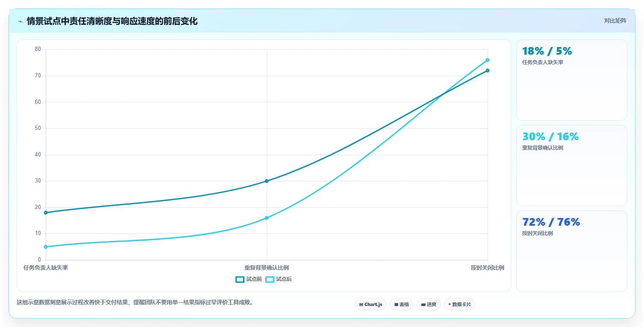Click the 72% / 76% value text

[551, 222]
